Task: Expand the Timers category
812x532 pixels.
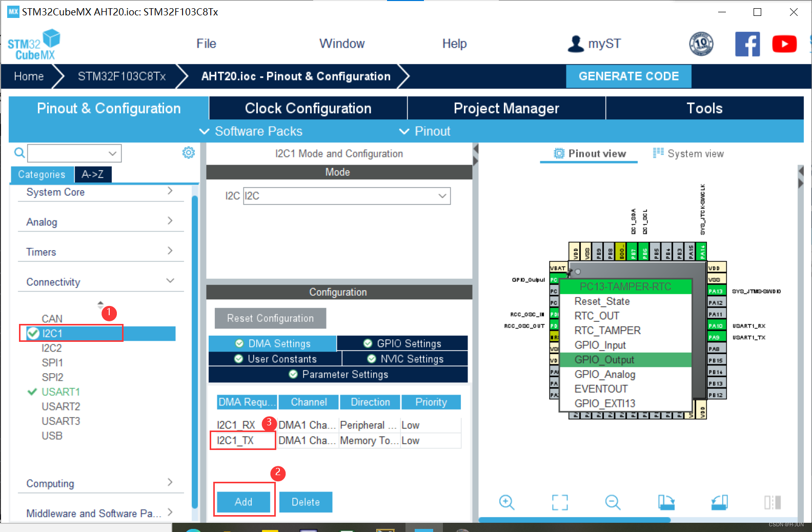Action: tap(100, 252)
